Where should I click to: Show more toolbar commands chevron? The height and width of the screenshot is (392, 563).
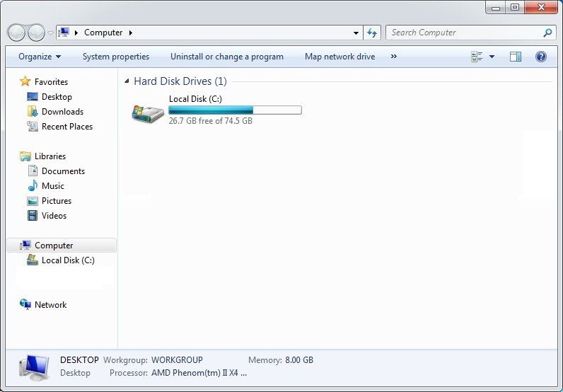coord(394,57)
